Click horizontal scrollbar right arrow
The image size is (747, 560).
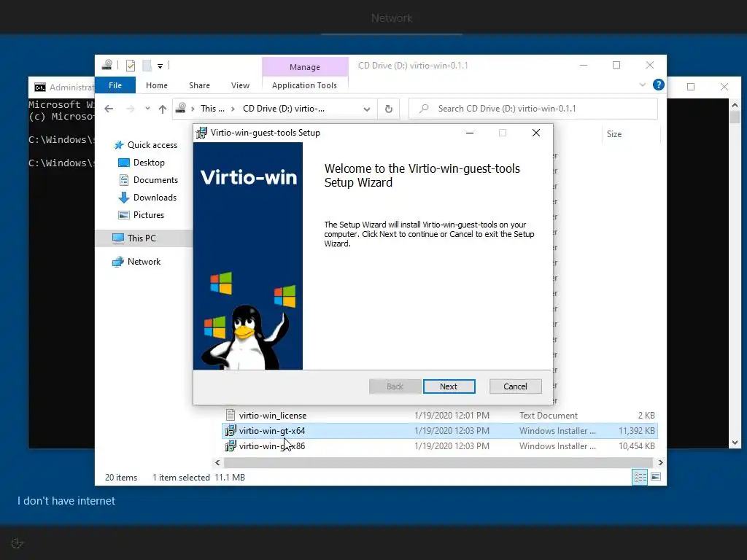(659, 462)
